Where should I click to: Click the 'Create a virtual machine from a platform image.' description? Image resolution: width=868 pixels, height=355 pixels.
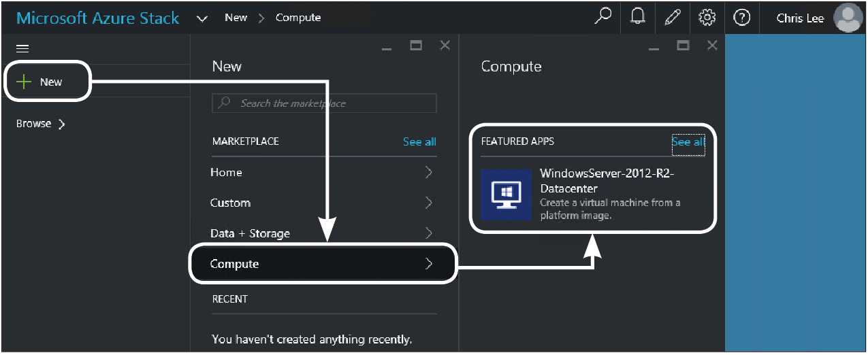[x=610, y=209]
